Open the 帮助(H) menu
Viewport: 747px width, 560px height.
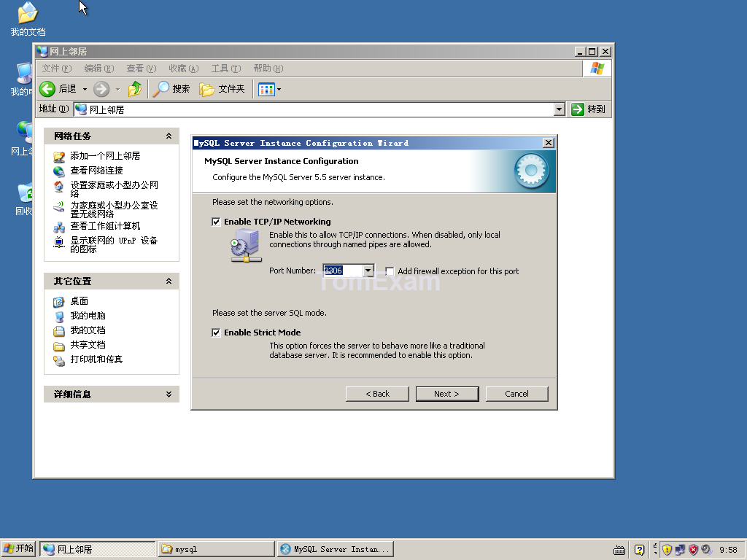click(268, 69)
